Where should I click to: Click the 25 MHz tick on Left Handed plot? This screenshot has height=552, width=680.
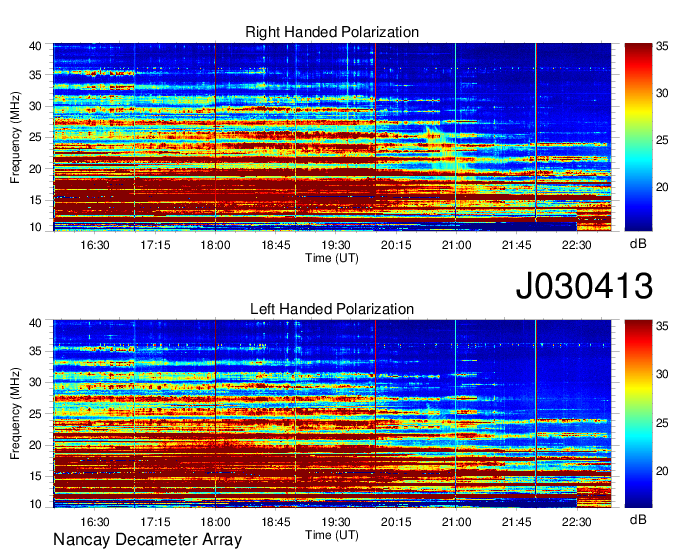click(x=36, y=414)
